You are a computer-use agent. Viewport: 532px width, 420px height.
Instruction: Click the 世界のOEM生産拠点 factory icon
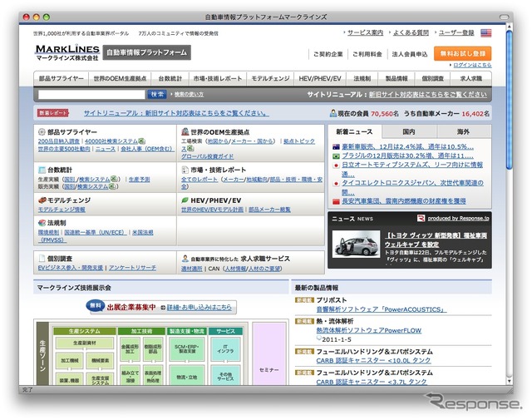point(185,131)
